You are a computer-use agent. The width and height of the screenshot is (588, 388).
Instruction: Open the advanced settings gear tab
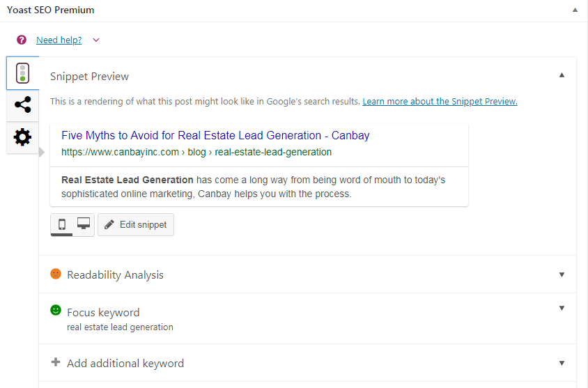[22, 137]
